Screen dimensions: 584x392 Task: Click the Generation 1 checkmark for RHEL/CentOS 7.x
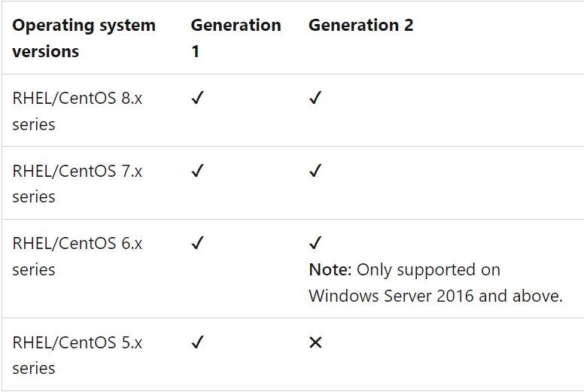pyautogui.click(x=197, y=171)
